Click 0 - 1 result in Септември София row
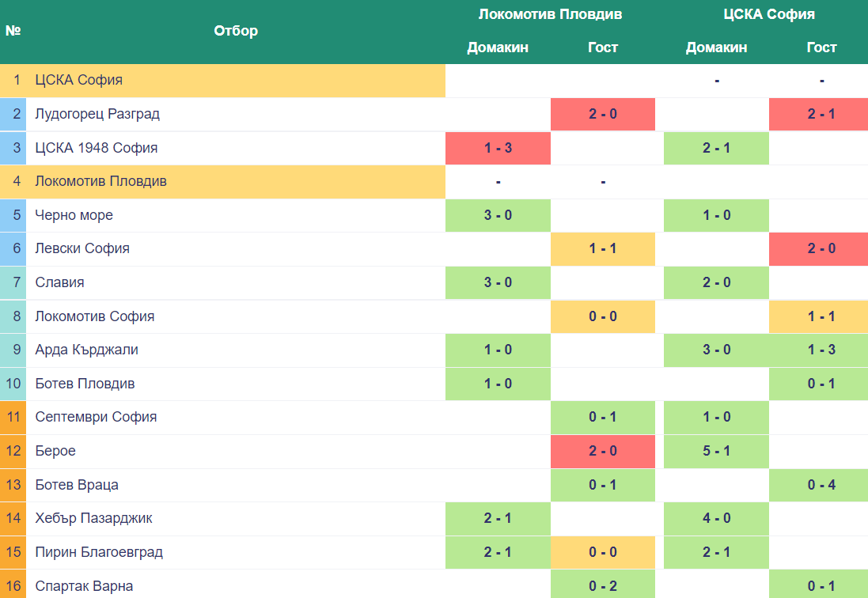 pos(603,418)
